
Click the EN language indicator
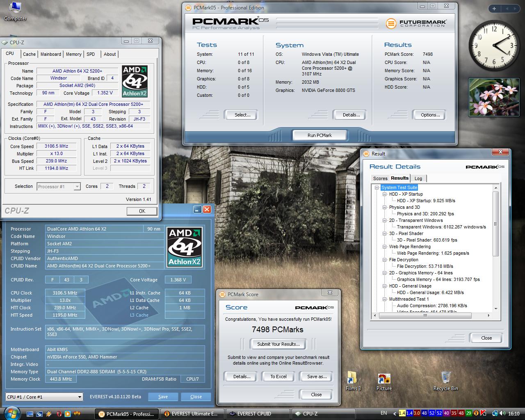click(384, 413)
